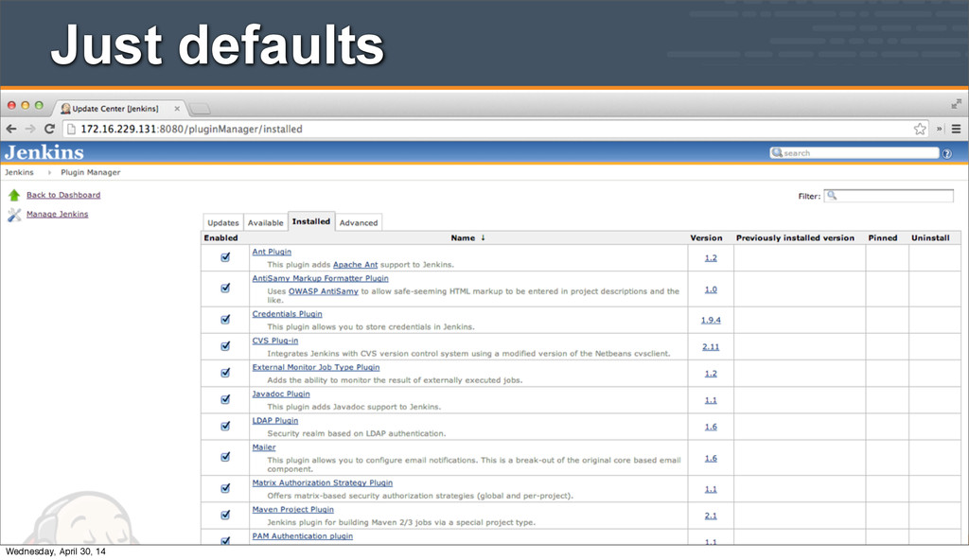The image size is (969, 560).
Task: Click CVS Plug-in version 2.11 link
Action: pyautogui.click(x=711, y=347)
